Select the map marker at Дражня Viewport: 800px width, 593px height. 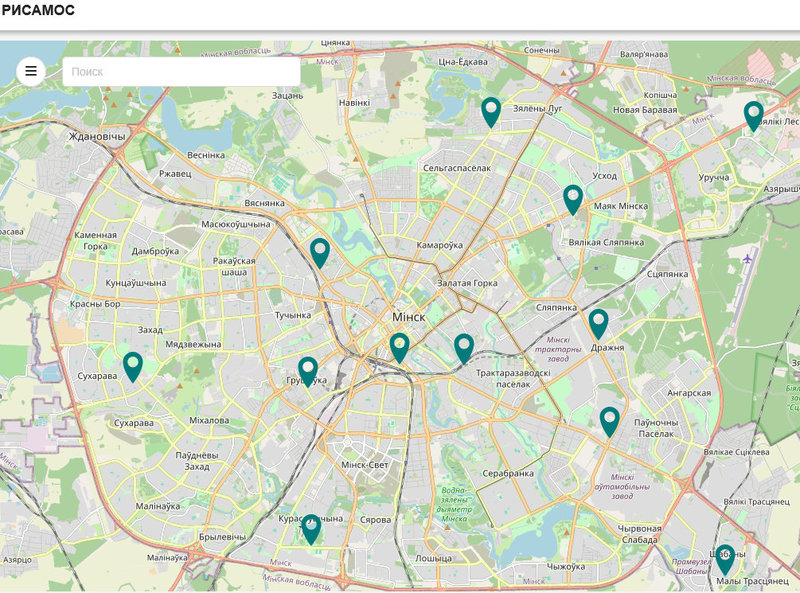[x=598, y=323]
